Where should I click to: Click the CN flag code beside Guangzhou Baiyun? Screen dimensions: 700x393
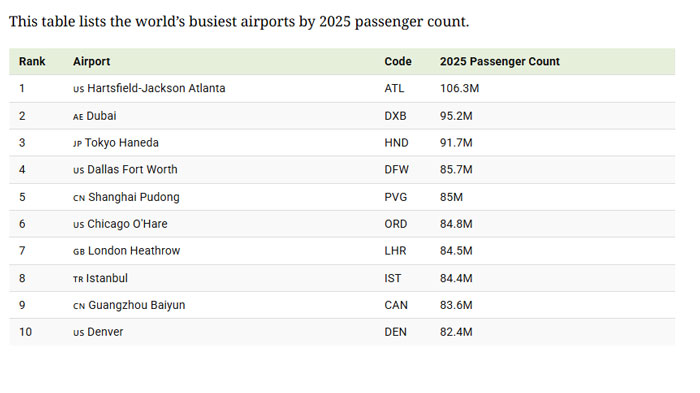tap(79, 306)
